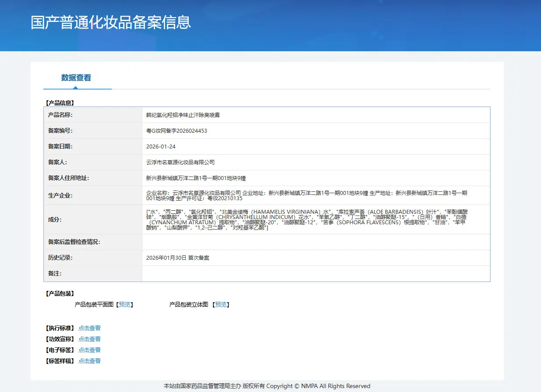Click the 产品名称 row label
Screen dimensions: 541x392
60,115
